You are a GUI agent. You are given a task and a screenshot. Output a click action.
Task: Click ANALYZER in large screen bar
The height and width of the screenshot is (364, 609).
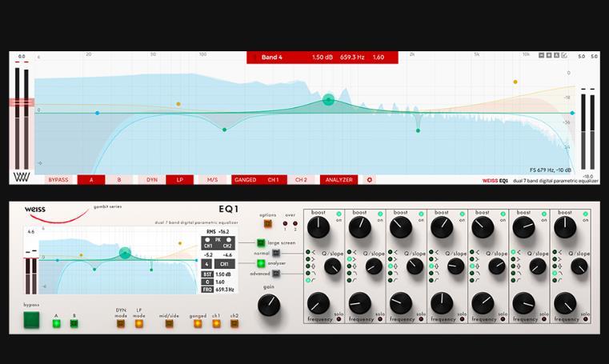pos(339,180)
